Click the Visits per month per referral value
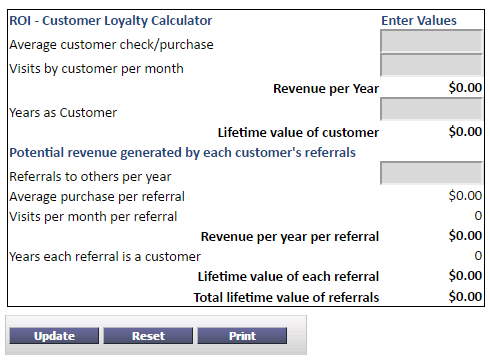 478,216
